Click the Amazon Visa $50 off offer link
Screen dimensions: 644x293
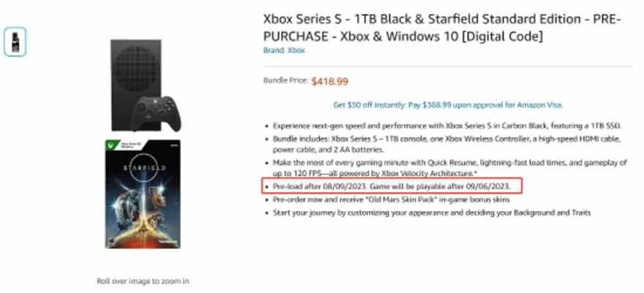(x=448, y=105)
